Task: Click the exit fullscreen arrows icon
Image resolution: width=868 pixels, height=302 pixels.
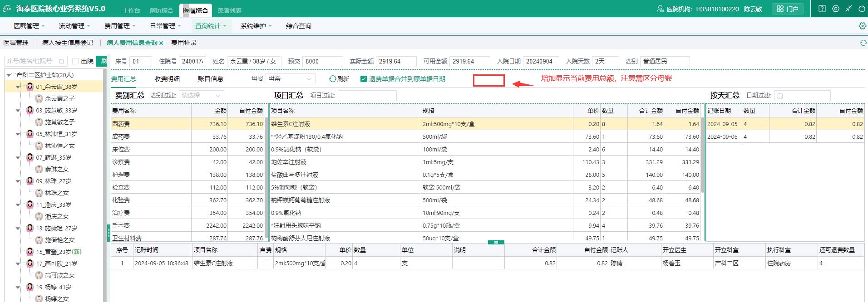Action: [x=848, y=9]
